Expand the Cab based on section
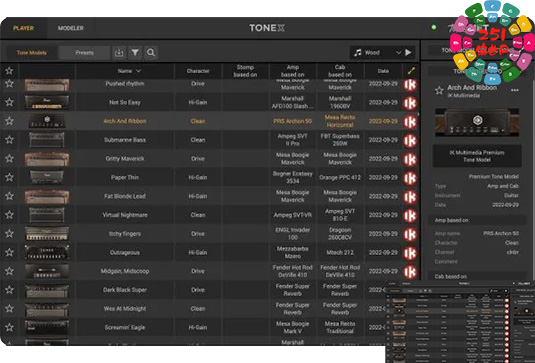The height and width of the screenshot is (363, 535). coord(477,276)
